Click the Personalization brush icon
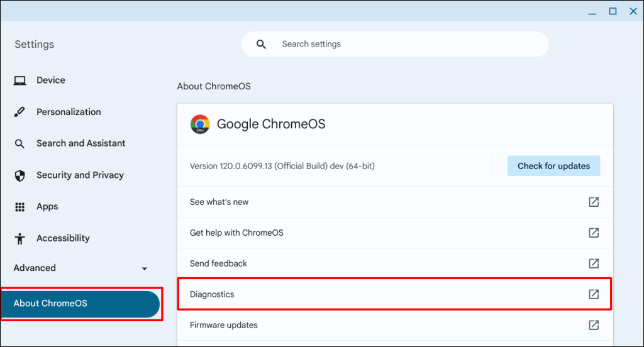Viewport: 644px width, 347px height. coord(20,112)
